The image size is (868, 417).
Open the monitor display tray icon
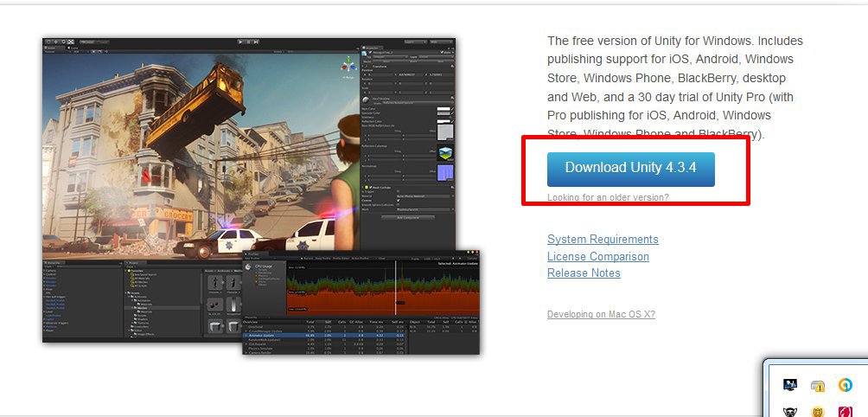(x=790, y=384)
